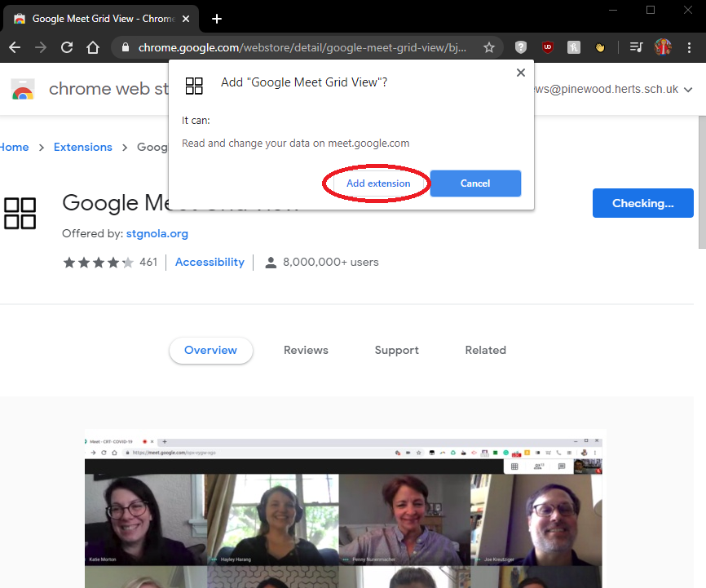This screenshot has width=706, height=588.
Task: Click the browser forward arrow
Action: coord(41,47)
